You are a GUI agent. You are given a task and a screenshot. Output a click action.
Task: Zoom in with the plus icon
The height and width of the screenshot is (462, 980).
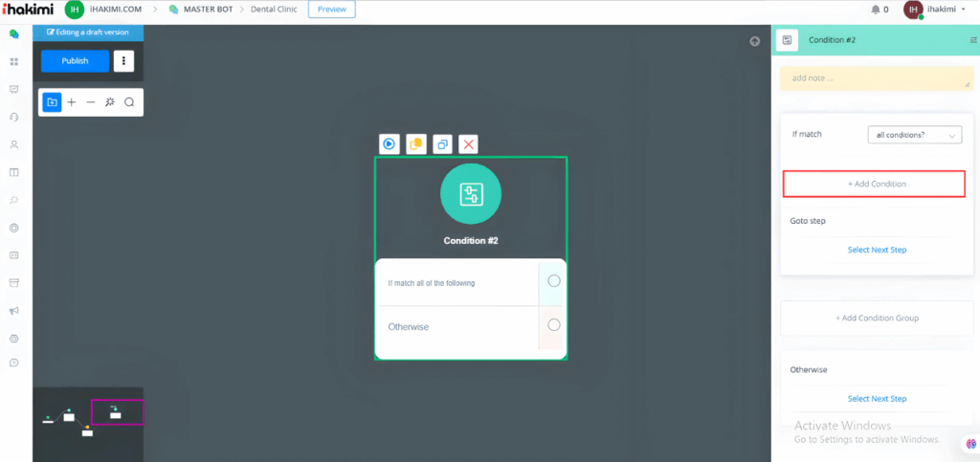point(71,102)
